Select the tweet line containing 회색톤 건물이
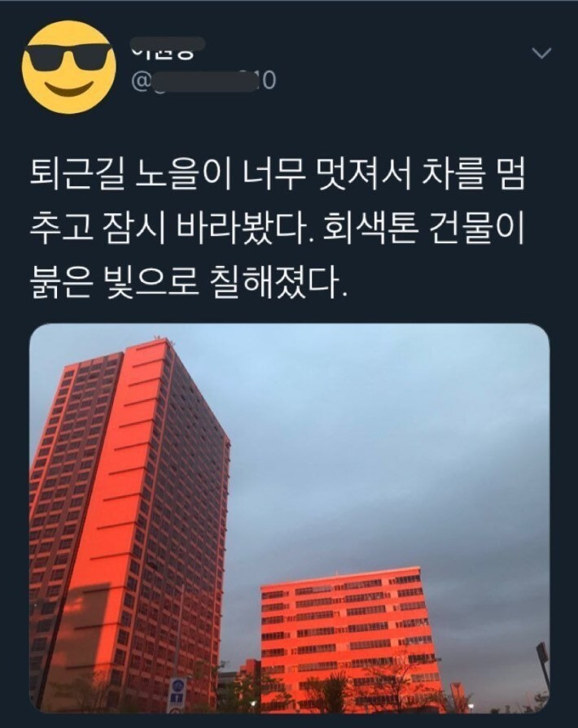The image size is (578, 728). (x=278, y=229)
